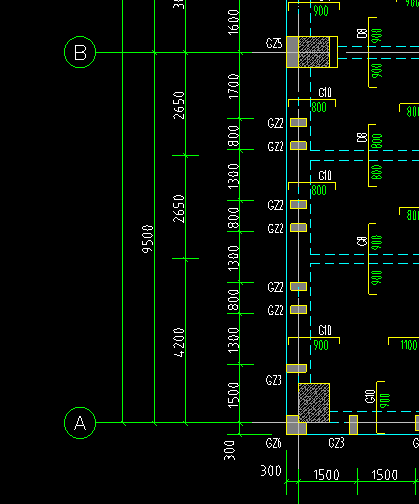This screenshot has width=419, height=504.
Task: Pick the 9500 overall dimension text
Action: point(148,239)
